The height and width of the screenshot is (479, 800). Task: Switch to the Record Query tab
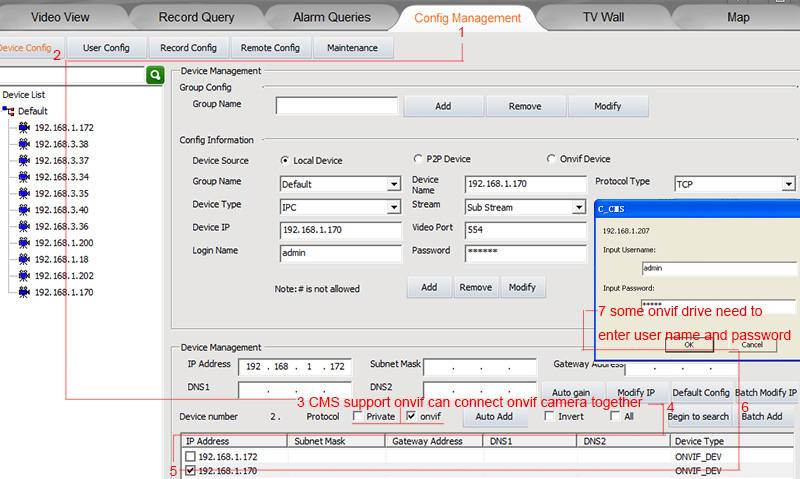pos(196,17)
